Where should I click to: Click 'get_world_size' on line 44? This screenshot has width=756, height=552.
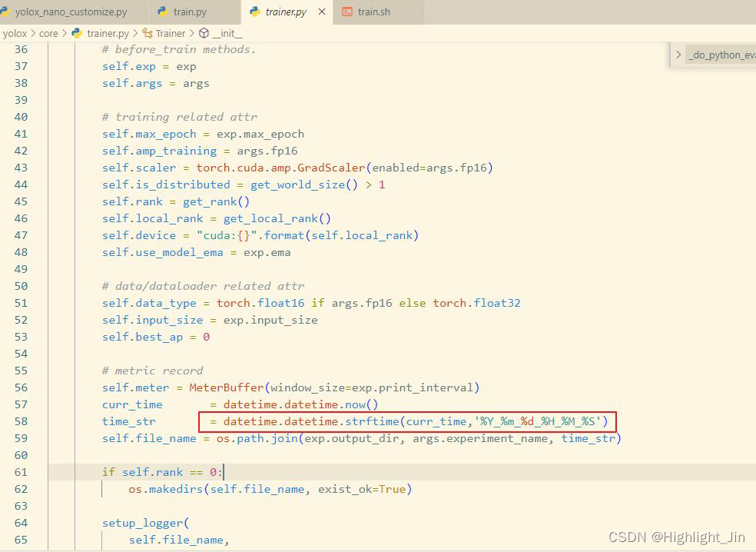point(297,185)
